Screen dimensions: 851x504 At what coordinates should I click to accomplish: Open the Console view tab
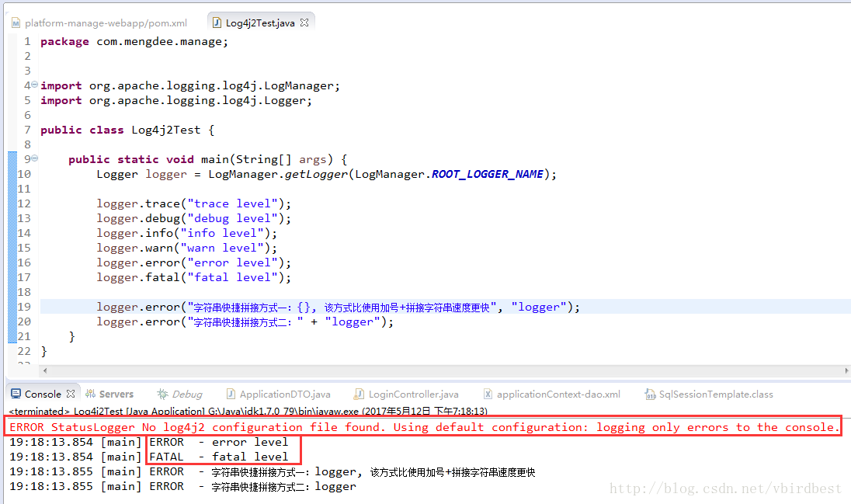(x=43, y=395)
